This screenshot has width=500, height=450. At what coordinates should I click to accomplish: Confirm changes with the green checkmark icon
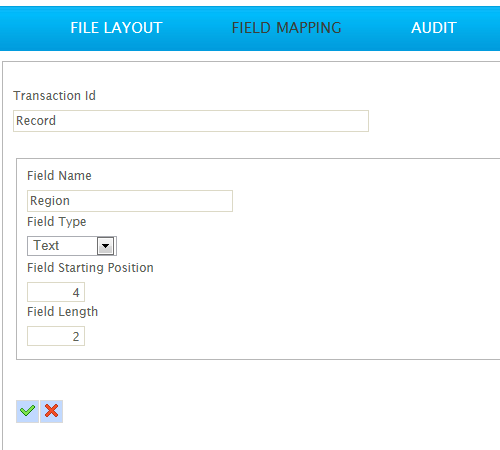tap(27, 411)
